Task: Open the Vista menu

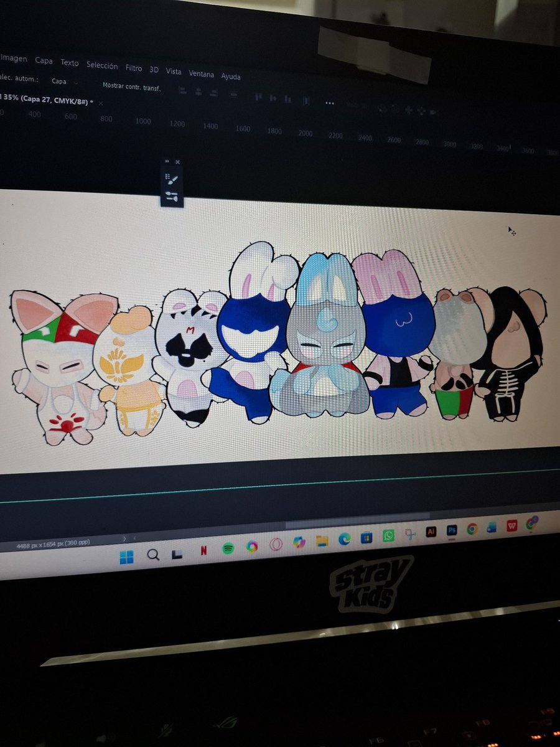Action: pyautogui.click(x=174, y=72)
